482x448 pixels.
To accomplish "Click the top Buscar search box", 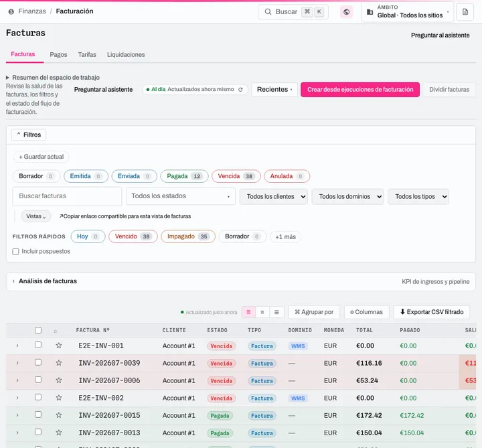I will pyautogui.click(x=293, y=11).
